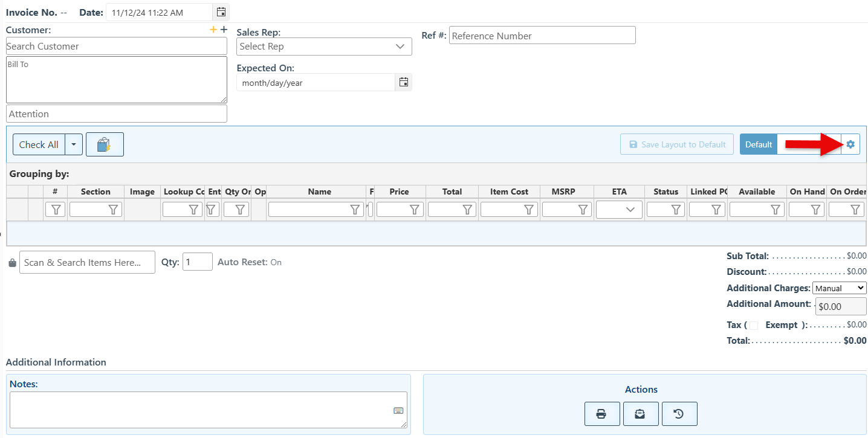Click the yellow plus add customer icon
Image resolution: width=868 pixels, height=438 pixels.
point(213,30)
